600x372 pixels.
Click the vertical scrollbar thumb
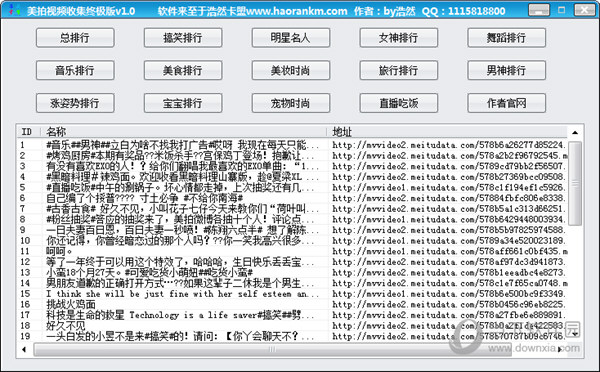coord(575,183)
